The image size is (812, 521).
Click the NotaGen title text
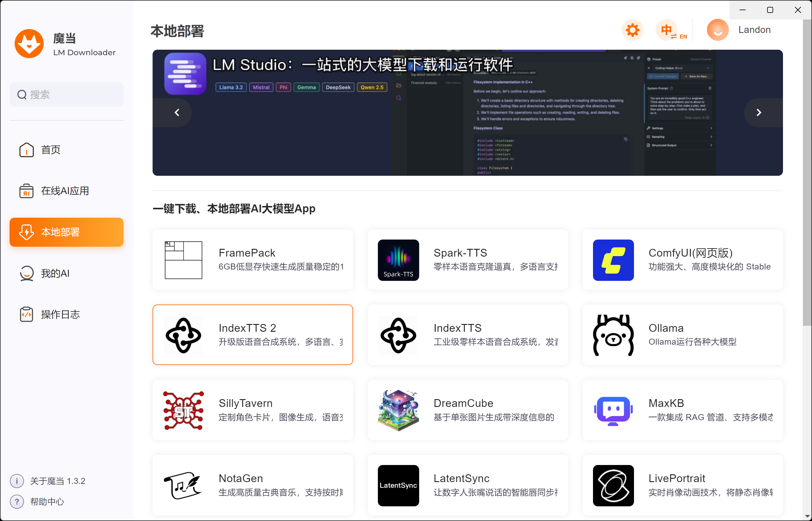coord(241,478)
